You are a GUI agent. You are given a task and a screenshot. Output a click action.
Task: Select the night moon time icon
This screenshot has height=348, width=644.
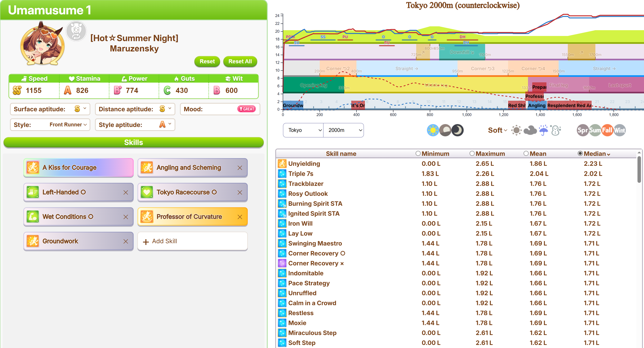pos(458,130)
